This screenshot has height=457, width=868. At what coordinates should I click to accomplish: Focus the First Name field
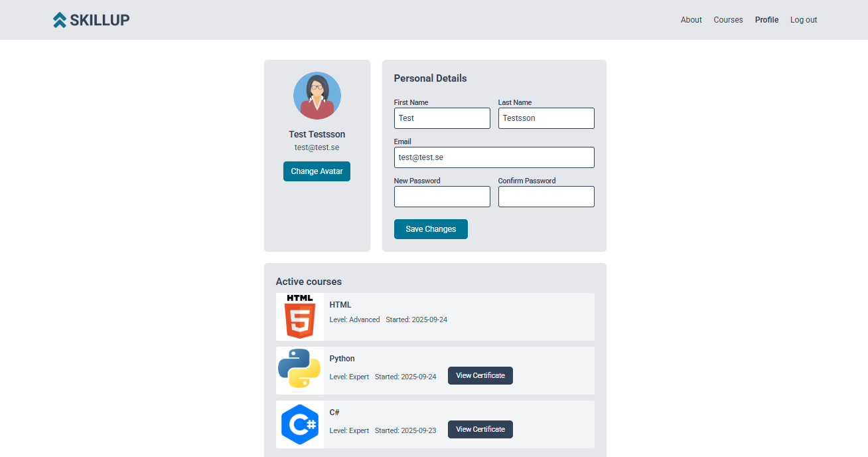tap(442, 118)
